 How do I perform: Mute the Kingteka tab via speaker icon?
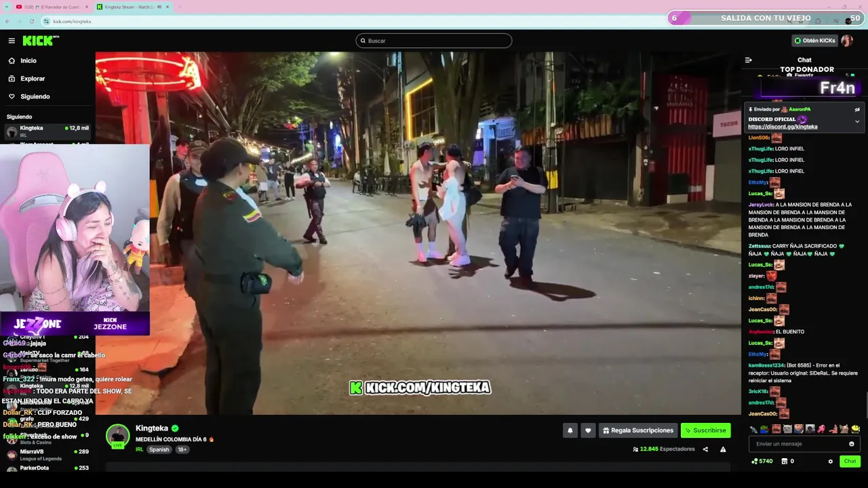159,7
